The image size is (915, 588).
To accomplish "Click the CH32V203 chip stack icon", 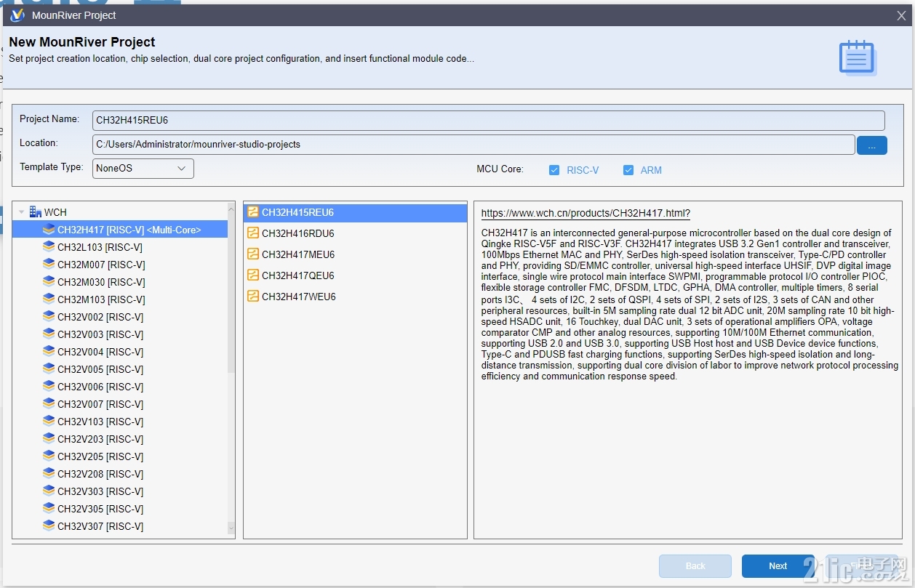I will pyautogui.click(x=49, y=439).
